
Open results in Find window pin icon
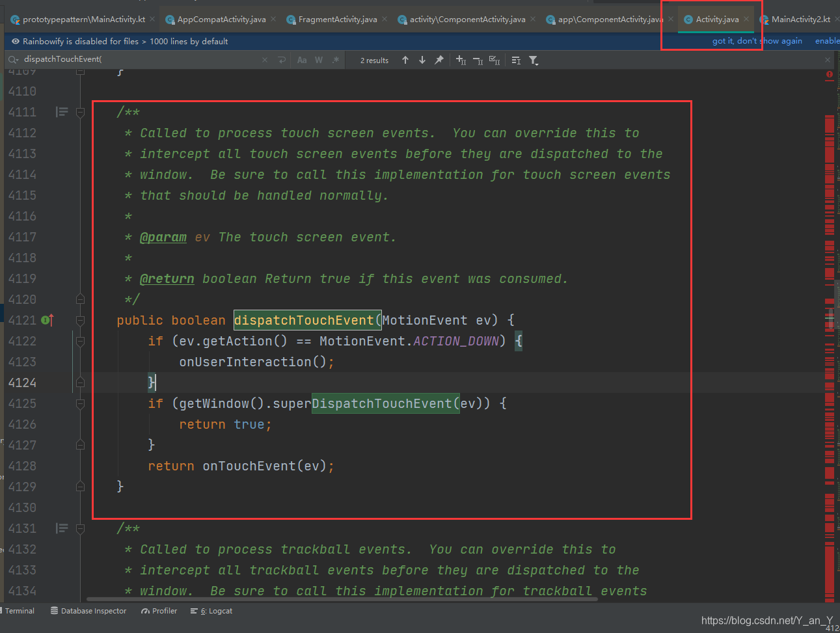[x=439, y=60]
